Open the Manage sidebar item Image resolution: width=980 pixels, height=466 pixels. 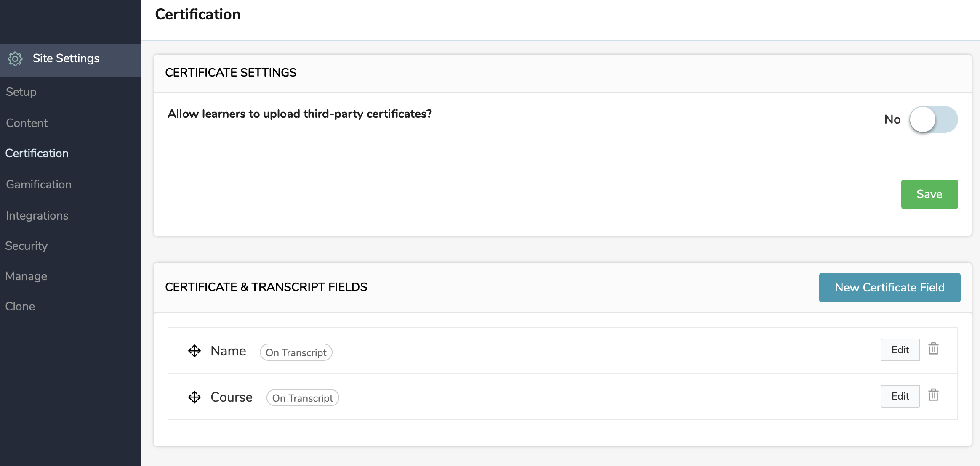[26, 276]
